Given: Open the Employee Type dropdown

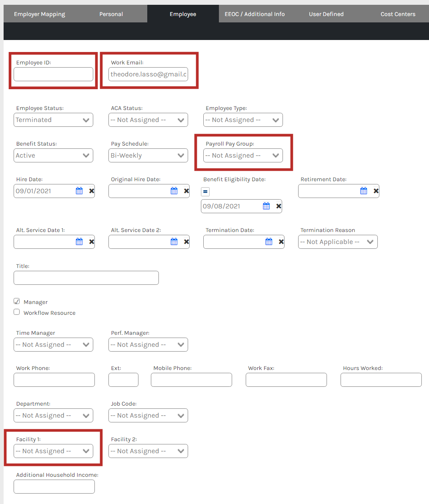Looking at the screenshot, I should [243, 120].
